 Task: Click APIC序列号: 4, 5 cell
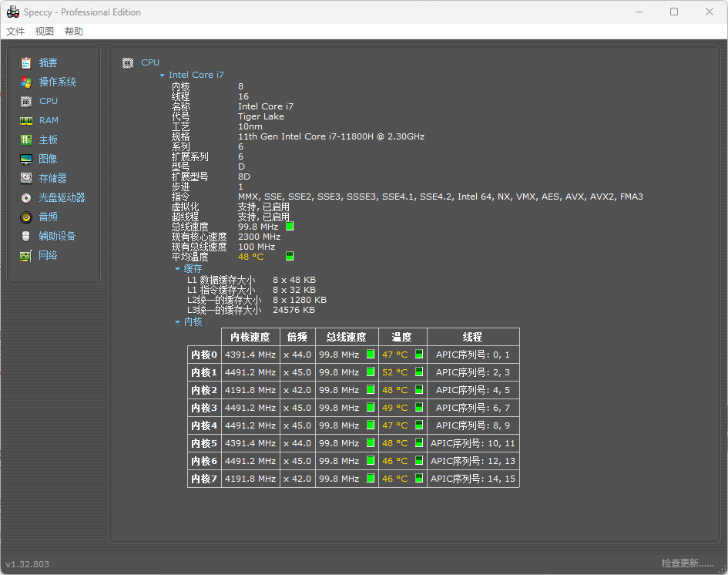(473, 390)
